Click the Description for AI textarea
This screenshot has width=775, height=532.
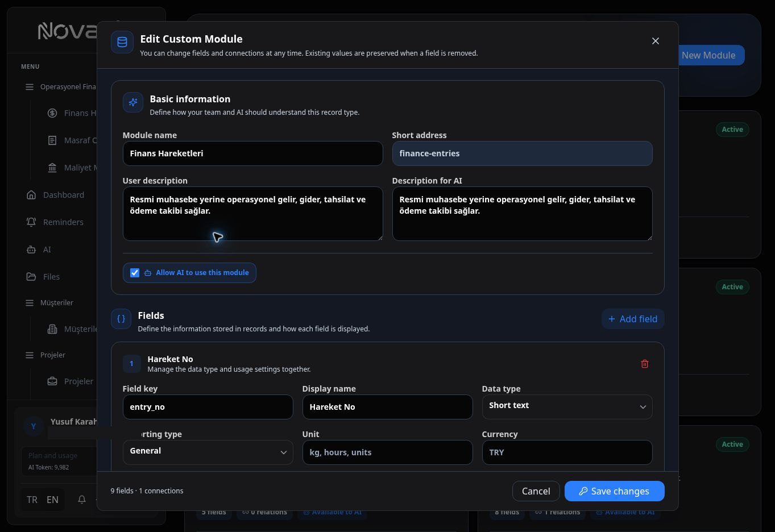pyautogui.click(x=522, y=214)
